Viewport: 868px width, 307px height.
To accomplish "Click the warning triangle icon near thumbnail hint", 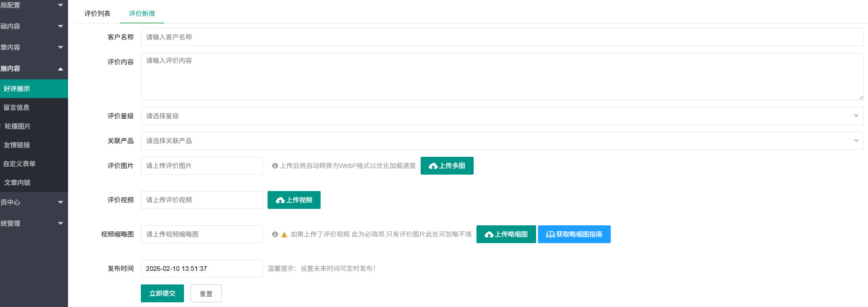I will point(284,235).
